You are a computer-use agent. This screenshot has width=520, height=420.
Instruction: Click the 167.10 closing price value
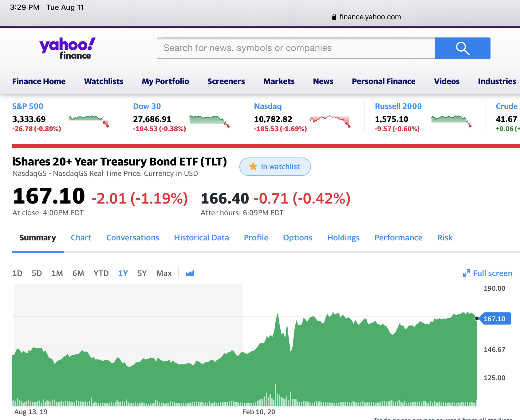point(49,196)
